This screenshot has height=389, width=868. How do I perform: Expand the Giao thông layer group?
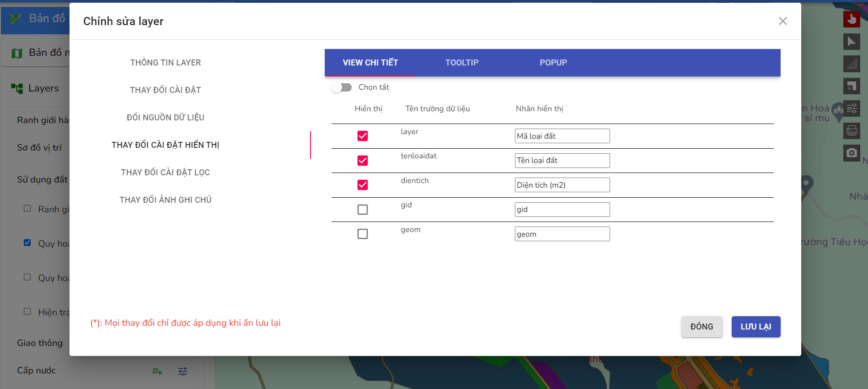pyautogui.click(x=40, y=343)
